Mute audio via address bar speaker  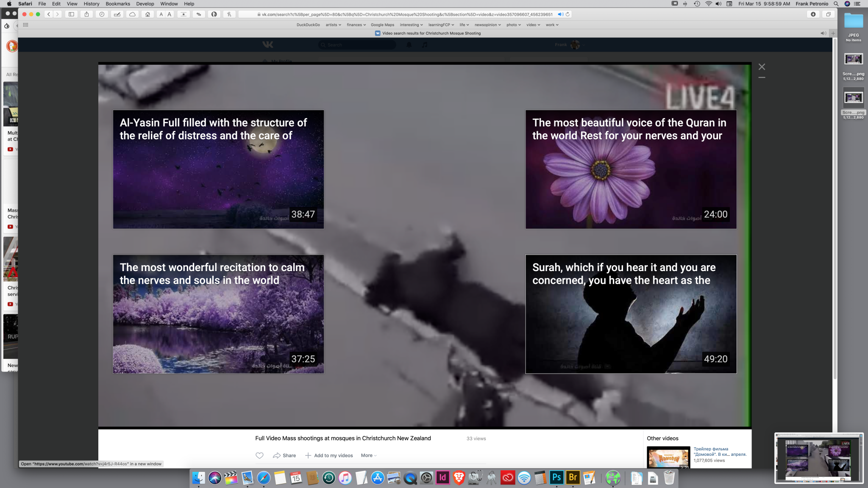560,14
